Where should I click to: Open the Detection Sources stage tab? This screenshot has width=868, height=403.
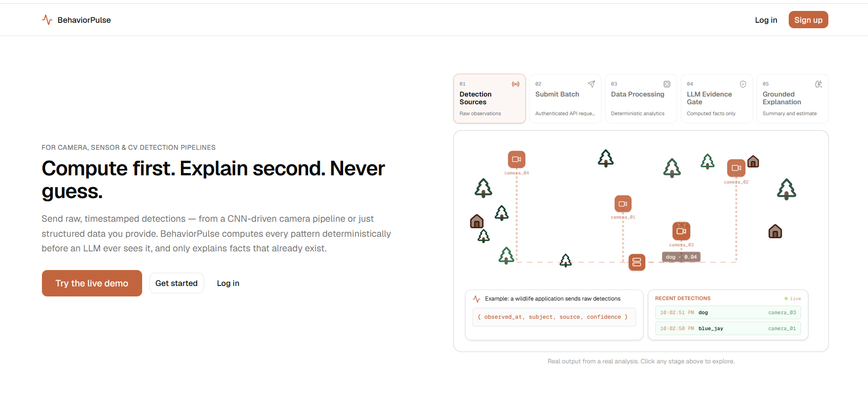(489, 98)
